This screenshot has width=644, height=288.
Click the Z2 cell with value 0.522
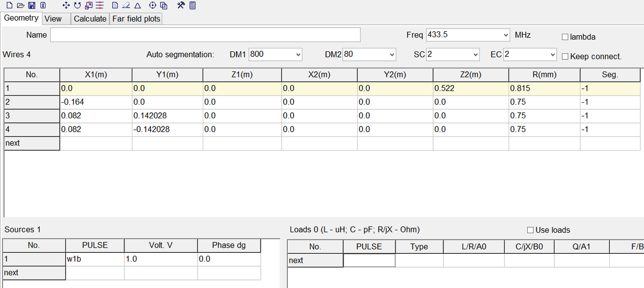click(471, 88)
